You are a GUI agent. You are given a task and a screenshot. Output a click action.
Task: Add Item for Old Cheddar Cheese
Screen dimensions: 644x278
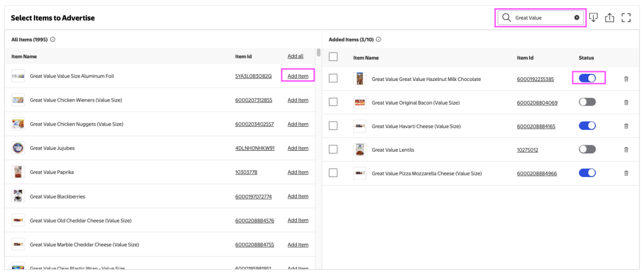coord(298,220)
